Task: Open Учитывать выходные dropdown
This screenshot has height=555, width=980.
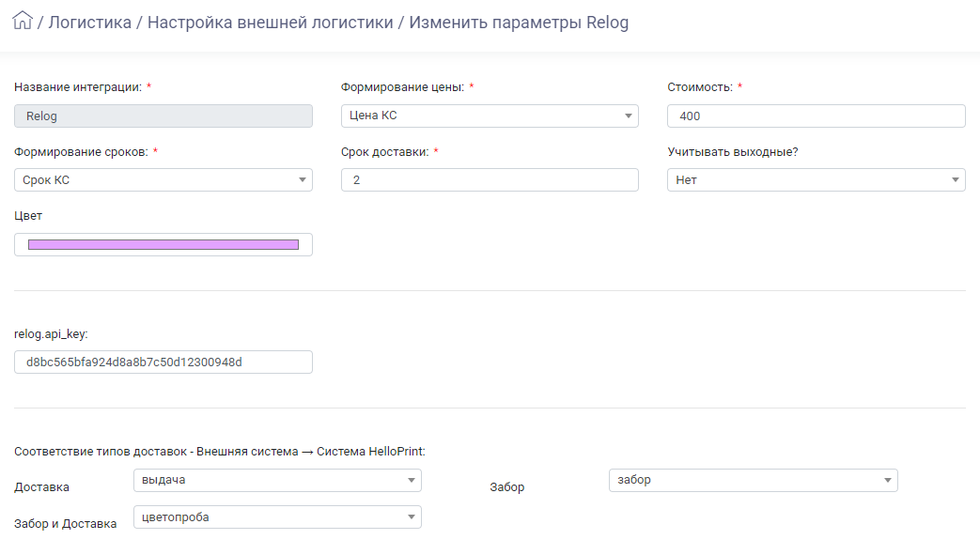Action: (x=817, y=180)
